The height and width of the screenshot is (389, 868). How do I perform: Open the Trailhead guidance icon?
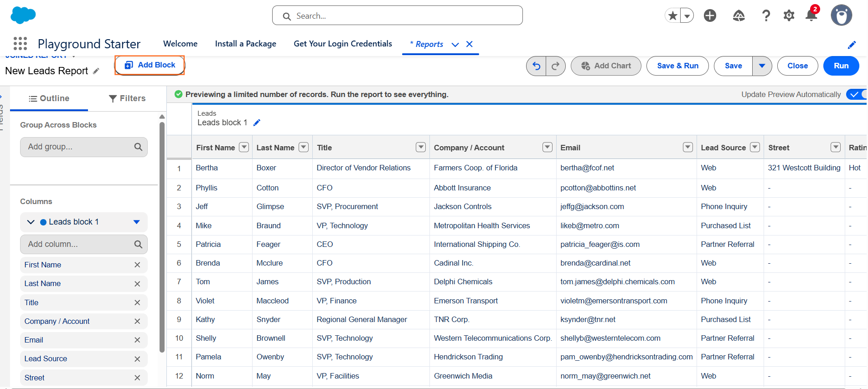pos(739,16)
